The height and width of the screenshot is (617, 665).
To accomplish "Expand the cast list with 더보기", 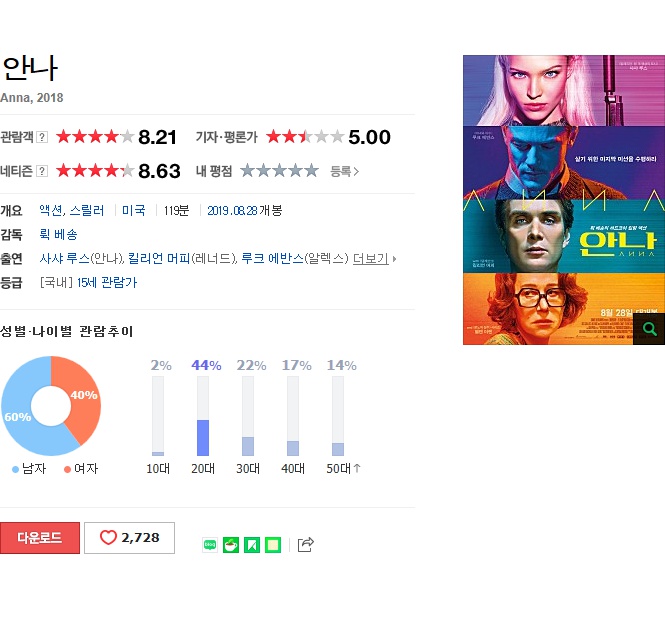I will tap(371, 259).
